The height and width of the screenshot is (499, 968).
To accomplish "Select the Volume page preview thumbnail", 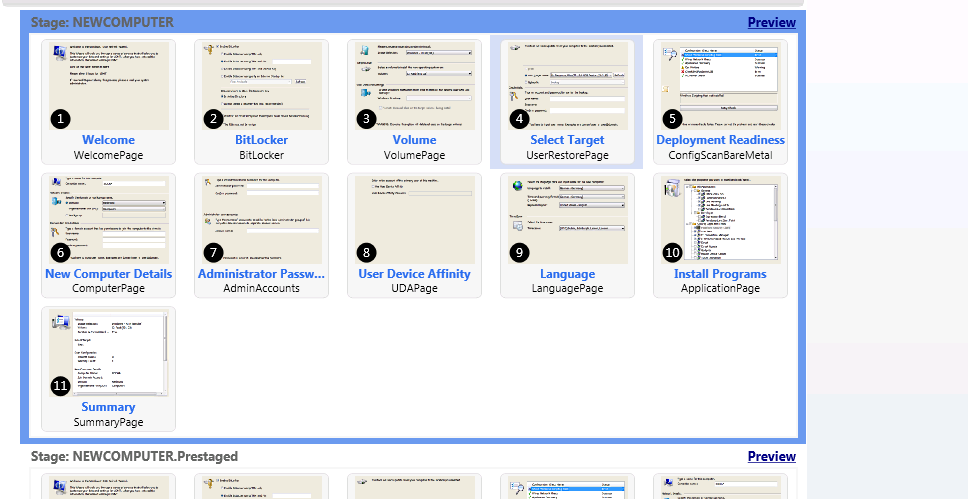I will tap(414, 86).
